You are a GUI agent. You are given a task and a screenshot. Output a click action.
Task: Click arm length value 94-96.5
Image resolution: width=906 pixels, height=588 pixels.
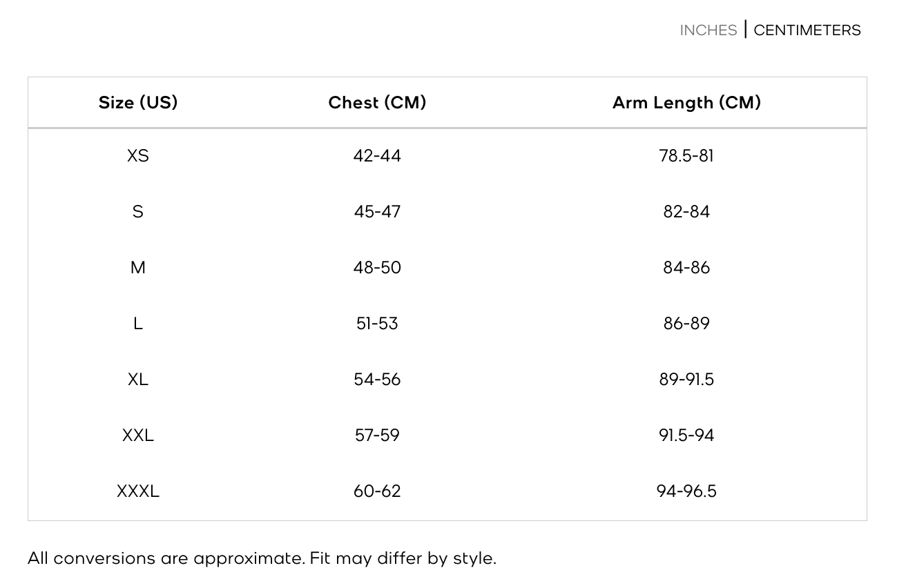(x=686, y=491)
